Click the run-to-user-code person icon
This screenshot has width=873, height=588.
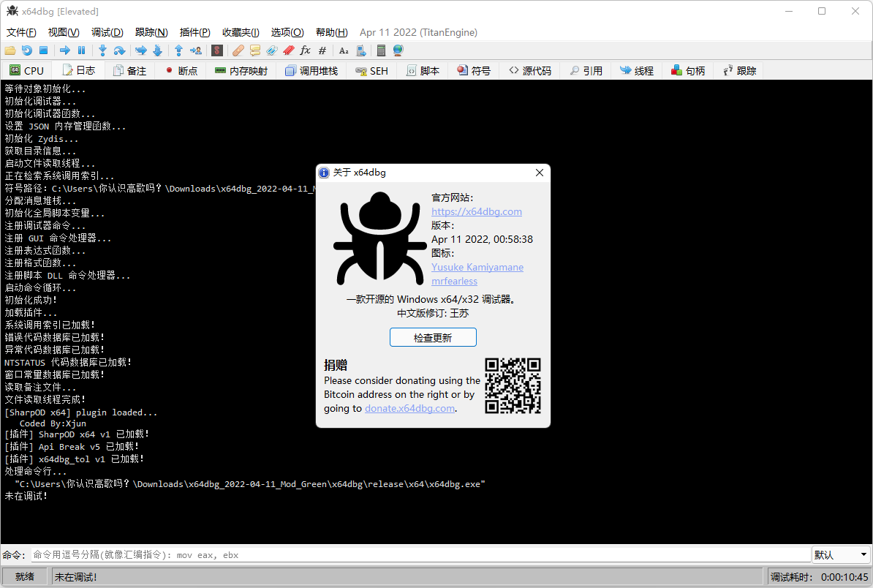tap(197, 50)
